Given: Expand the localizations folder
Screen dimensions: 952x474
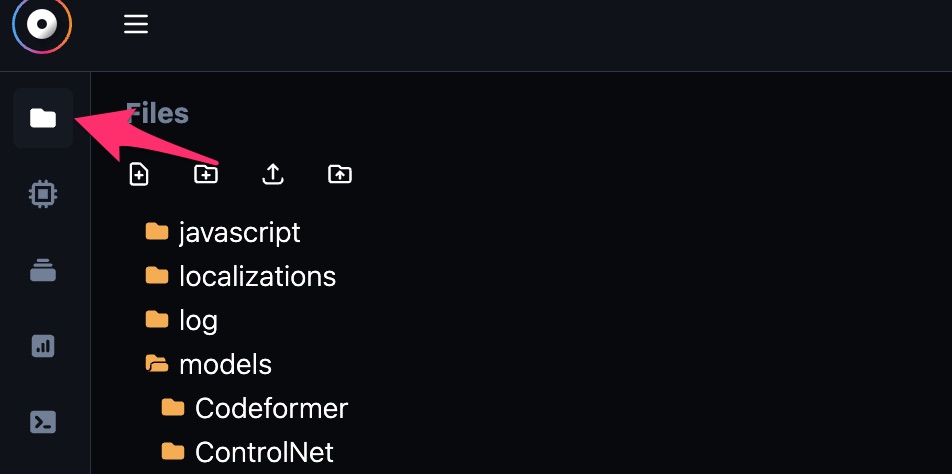Looking at the screenshot, I should point(241,277).
